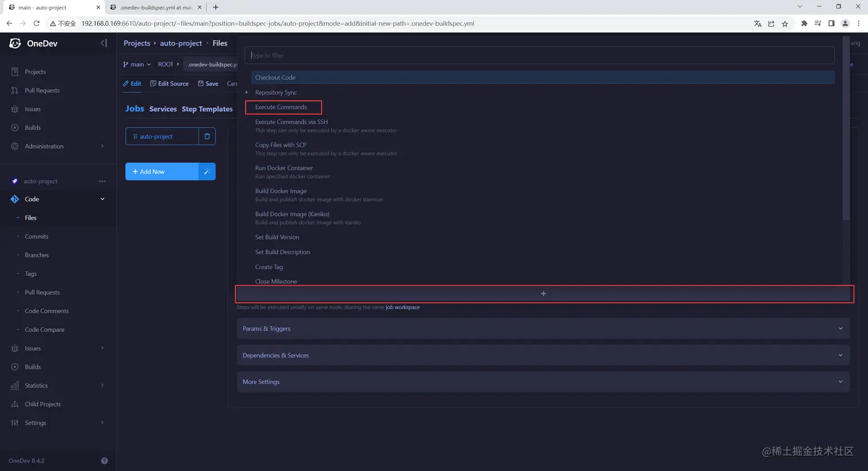The height and width of the screenshot is (471, 868).
Task: Open Child Projects in the sidebar
Action: pos(42,404)
